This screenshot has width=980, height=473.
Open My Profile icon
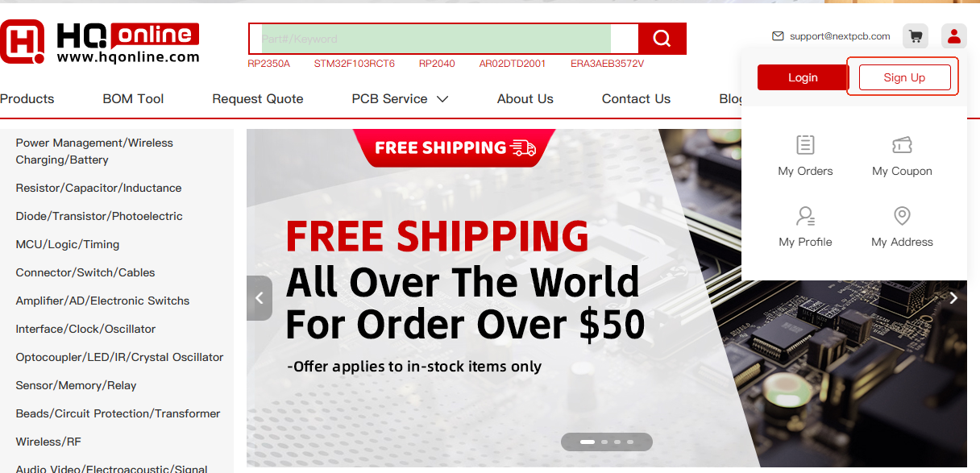pyautogui.click(x=805, y=216)
